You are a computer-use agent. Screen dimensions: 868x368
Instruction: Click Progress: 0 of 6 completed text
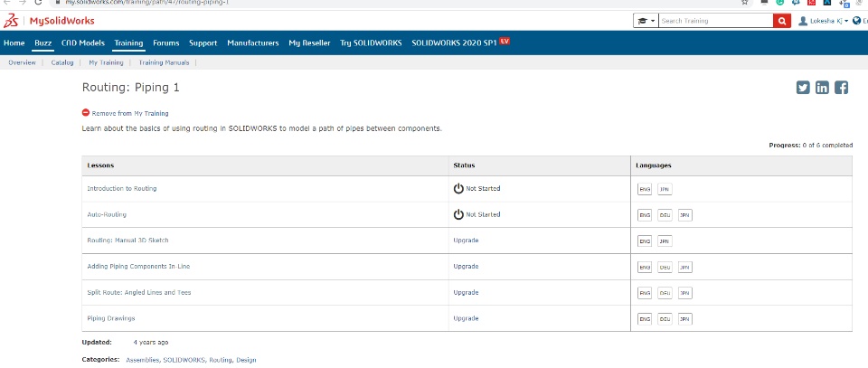tap(810, 146)
